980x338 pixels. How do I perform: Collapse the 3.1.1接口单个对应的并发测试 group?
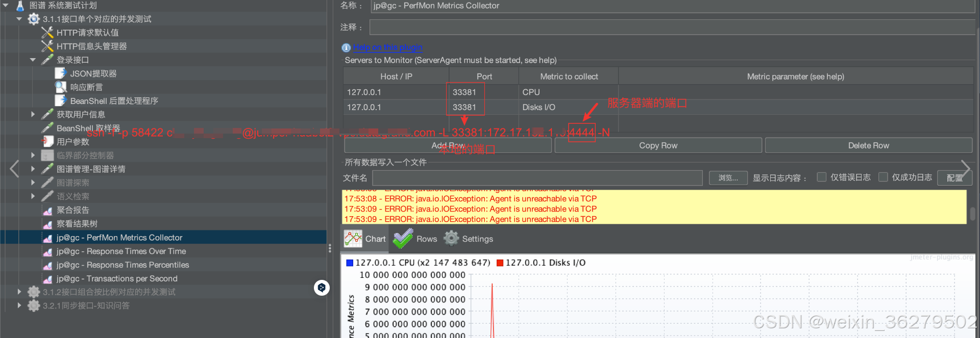point(19,19)
